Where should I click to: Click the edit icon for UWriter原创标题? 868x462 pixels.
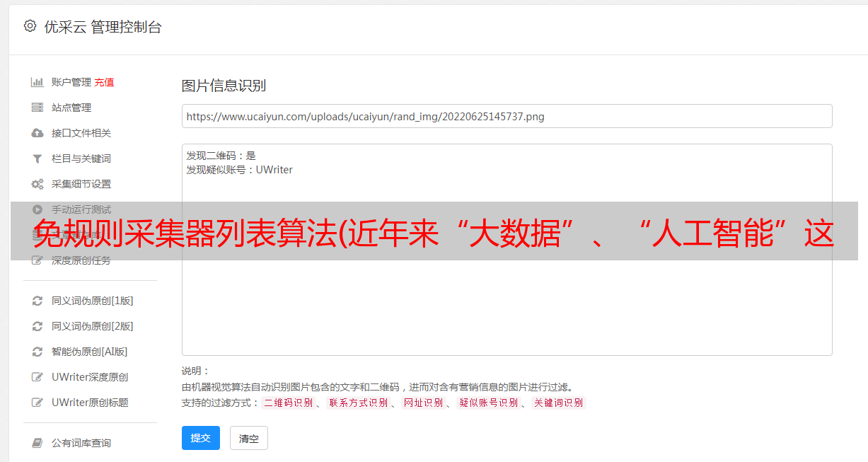pos(37,403)
